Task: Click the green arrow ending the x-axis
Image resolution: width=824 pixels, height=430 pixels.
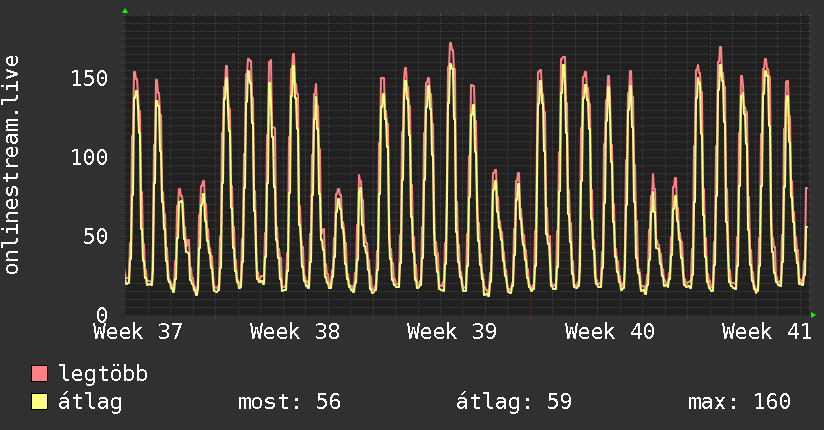Action: point(813,315)
